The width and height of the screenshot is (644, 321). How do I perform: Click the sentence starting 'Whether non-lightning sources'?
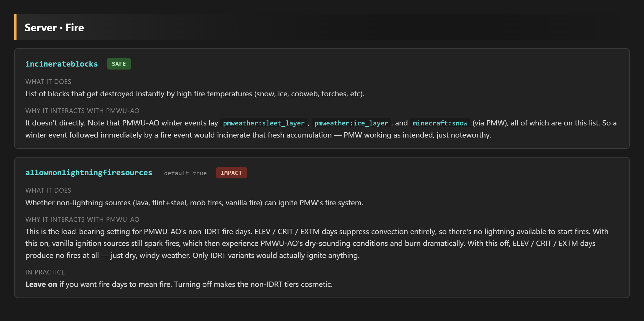click(x=194, y=203)
